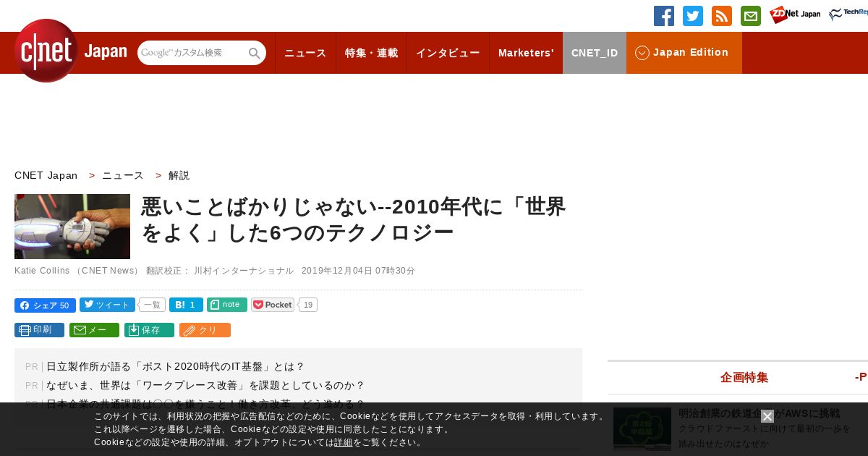Image resolution: width=868 pixels, height=456 pixels.
Task: Share article via Facebook シェア button
Action: 45,305
